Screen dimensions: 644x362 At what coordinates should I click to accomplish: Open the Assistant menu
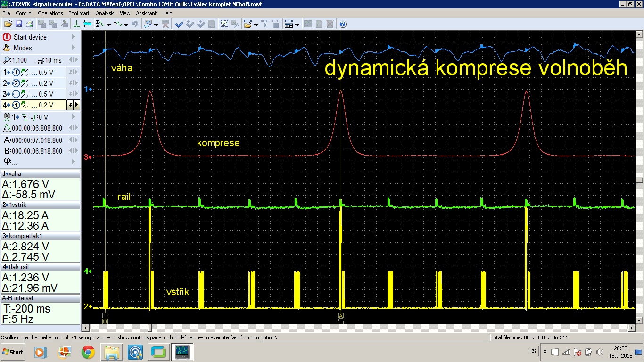(x=146, y=13)
